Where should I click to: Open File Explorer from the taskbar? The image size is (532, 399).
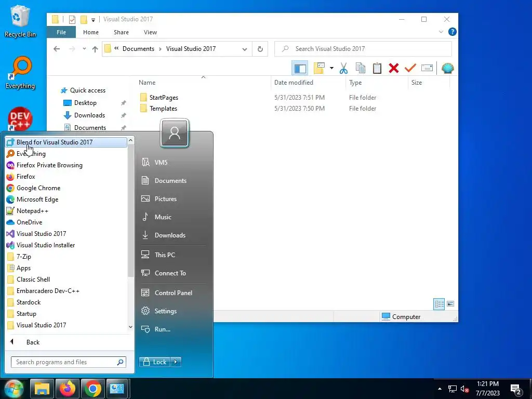point(42,389)
